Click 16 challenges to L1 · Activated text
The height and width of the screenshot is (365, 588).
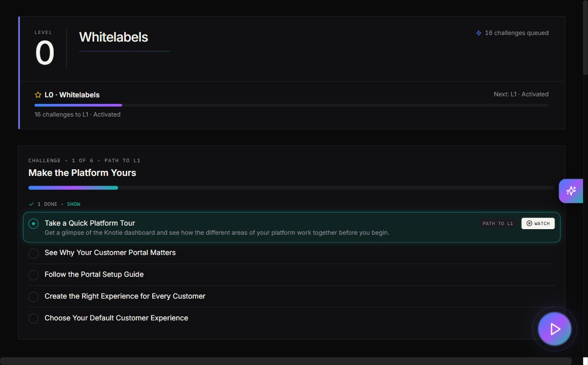[77, 115]
